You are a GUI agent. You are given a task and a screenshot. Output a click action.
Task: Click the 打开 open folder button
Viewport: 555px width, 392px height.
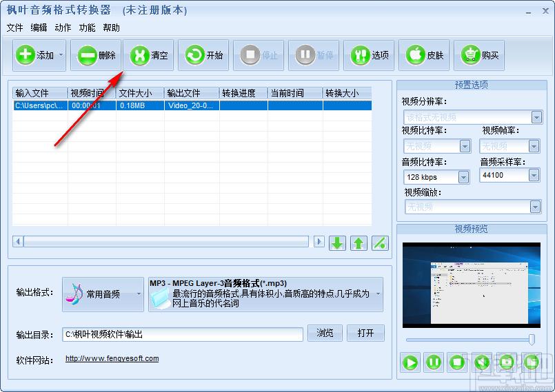click(365, 333)
